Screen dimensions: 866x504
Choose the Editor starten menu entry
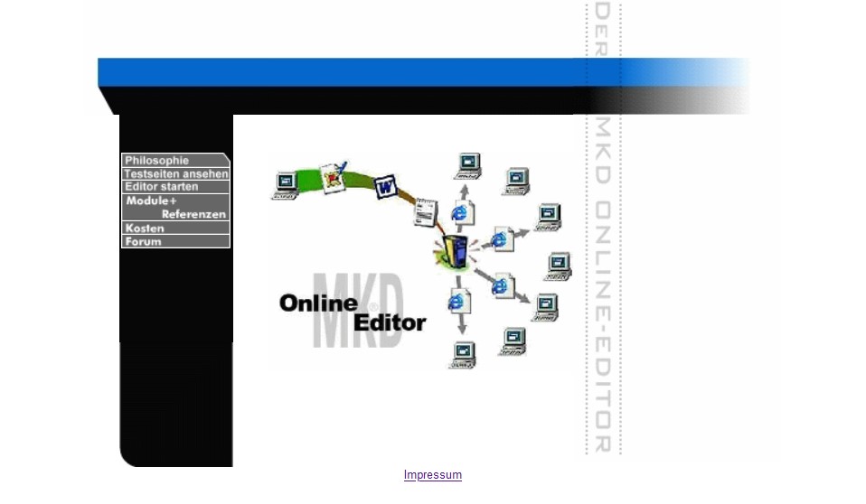(175, 187)
